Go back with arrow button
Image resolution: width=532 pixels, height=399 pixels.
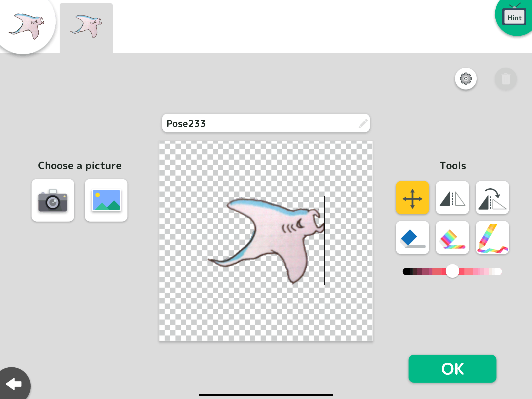[14, 384]
